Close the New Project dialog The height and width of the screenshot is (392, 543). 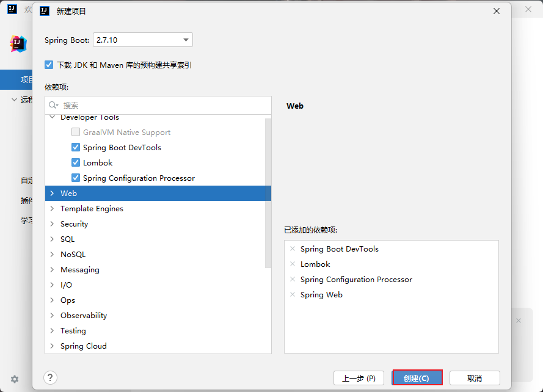click(497, 11)
